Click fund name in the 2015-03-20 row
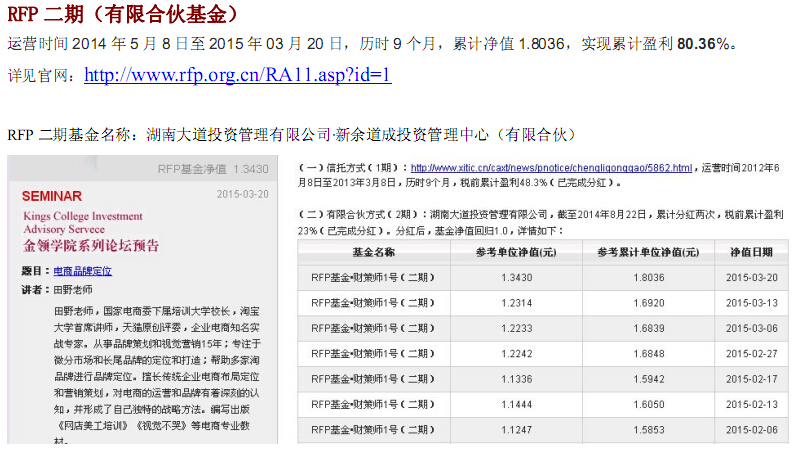Image resolution: width=800 pixels, height=451 pixels. pyautogui.click(x=373, y=278)
